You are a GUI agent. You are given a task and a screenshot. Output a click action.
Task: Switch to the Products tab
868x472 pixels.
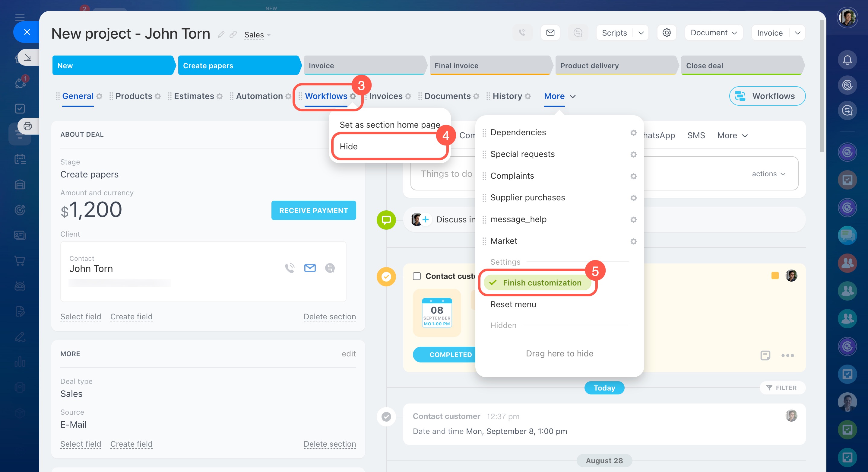point(134,96)
